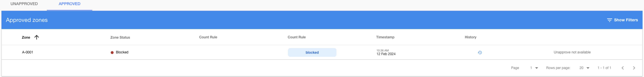The image size is (644, 77).
Task: Click the Unapprove not available text
Action: [x=572, y=52]
